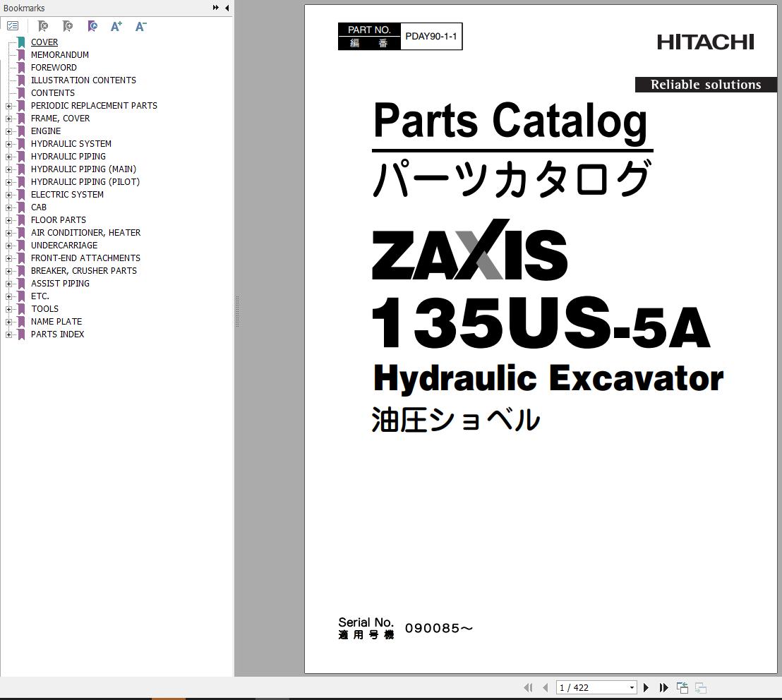The image size is (782, 700).
Task: Go to first page button
Action: (528, 687)
